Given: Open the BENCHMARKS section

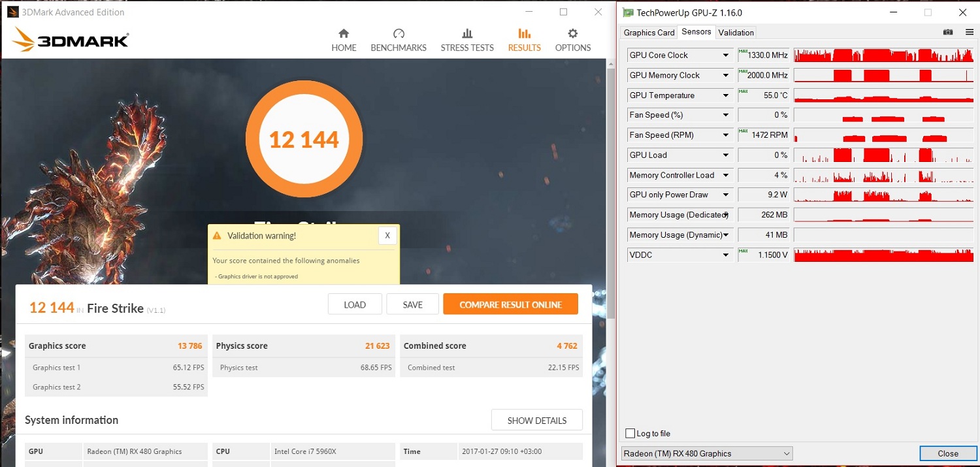Looking at the screenshot, I should pos(399,40).
